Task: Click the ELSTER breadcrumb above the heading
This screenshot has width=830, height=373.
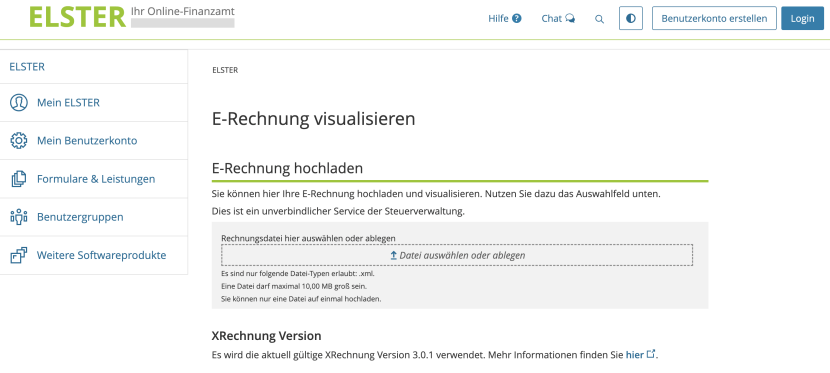Action: 225,70
